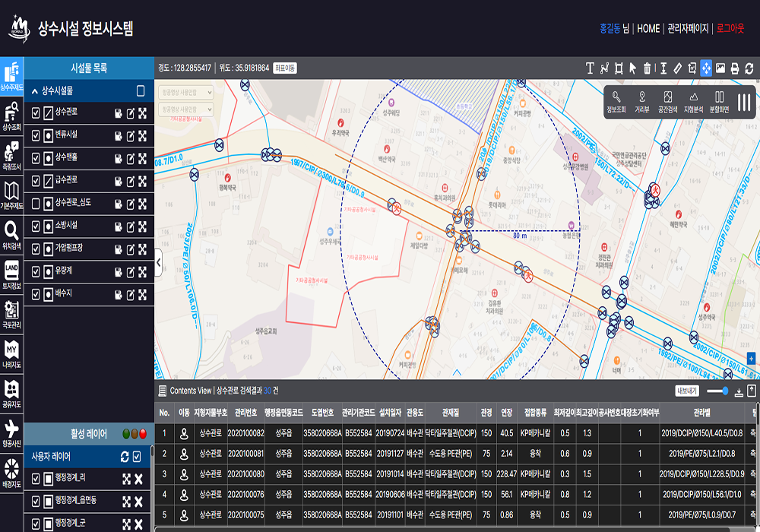The image size is (760, 532).
Task: Click 로그아웃 to log out
Action: coord(730,29)
